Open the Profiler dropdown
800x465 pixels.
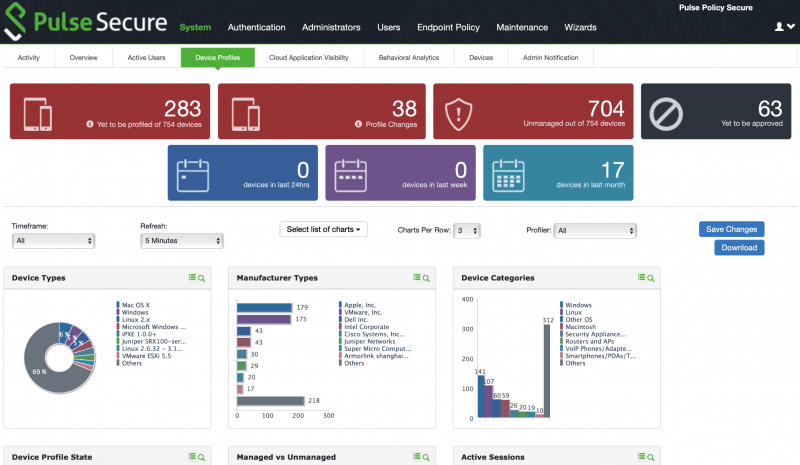[x=595, y=231]
